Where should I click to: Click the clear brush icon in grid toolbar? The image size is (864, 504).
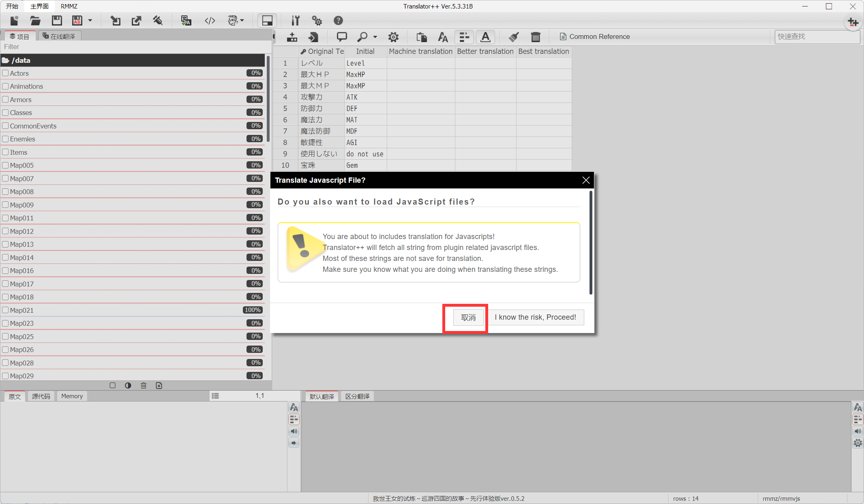pyautogui.click(x=514, y=37)
